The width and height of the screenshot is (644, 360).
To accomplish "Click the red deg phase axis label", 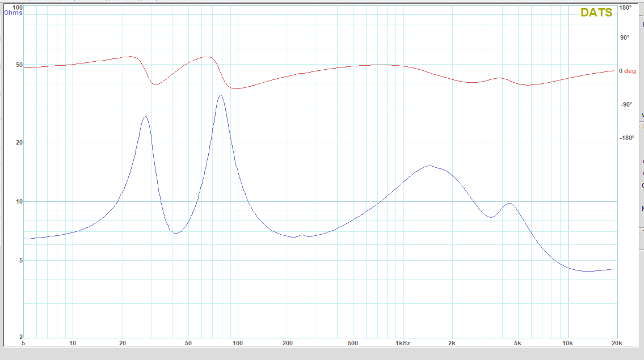I will pyautogui.click(x=628, y=71).
